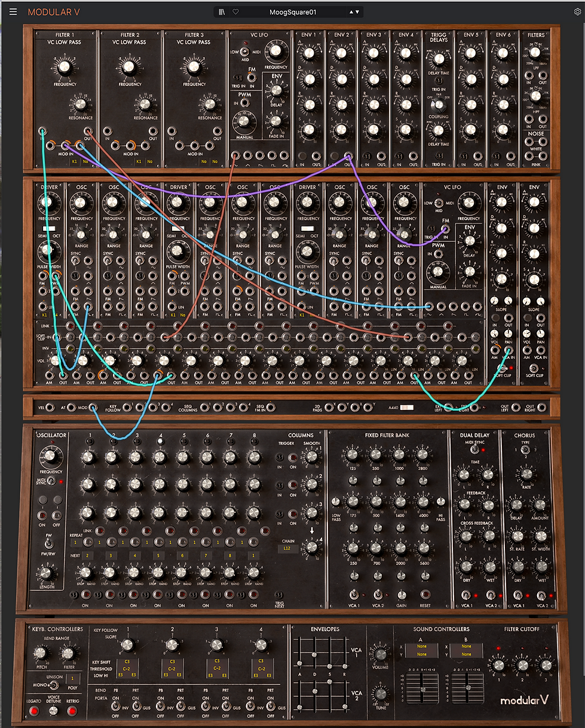Open Key Follow 1 KEY SHIFT C3 field
The image size is (585, 728).
[127, 662]
